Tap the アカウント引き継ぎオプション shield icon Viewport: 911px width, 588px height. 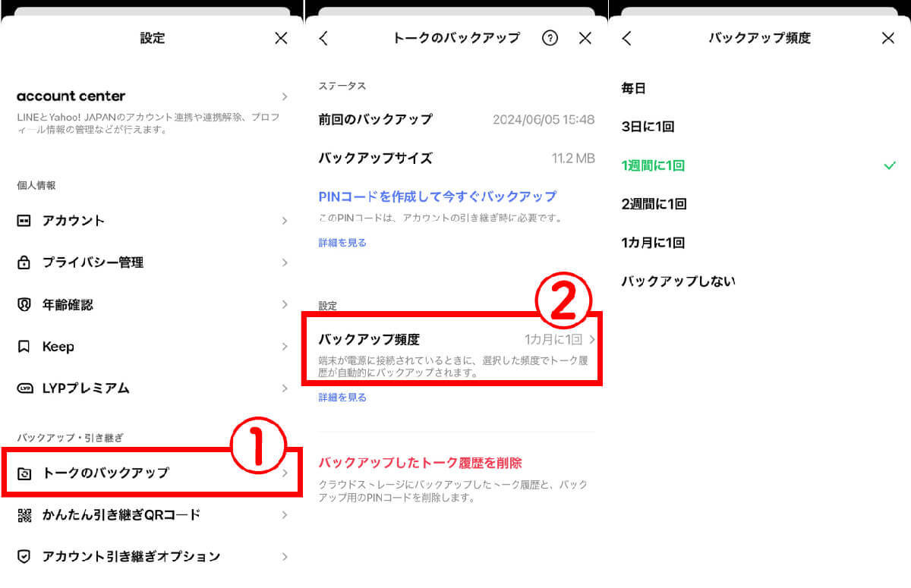point(24,557)
